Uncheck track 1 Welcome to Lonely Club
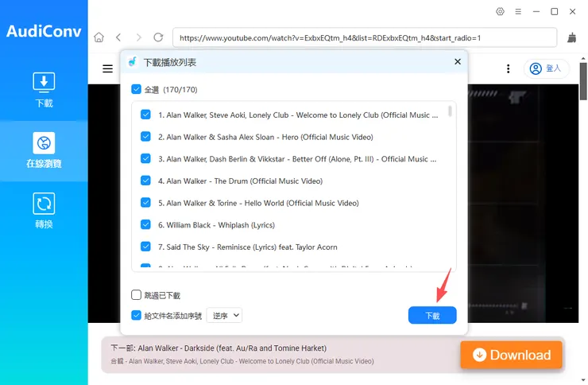The image size is (588, 385). click(x=145, y=115)
